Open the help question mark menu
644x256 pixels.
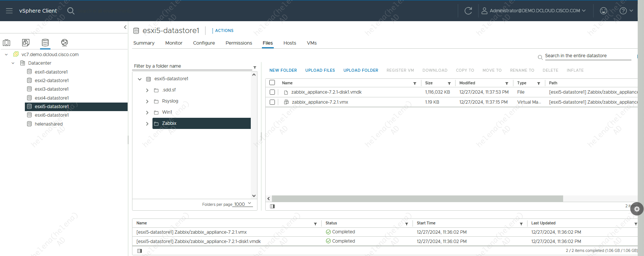click(623, 11)
